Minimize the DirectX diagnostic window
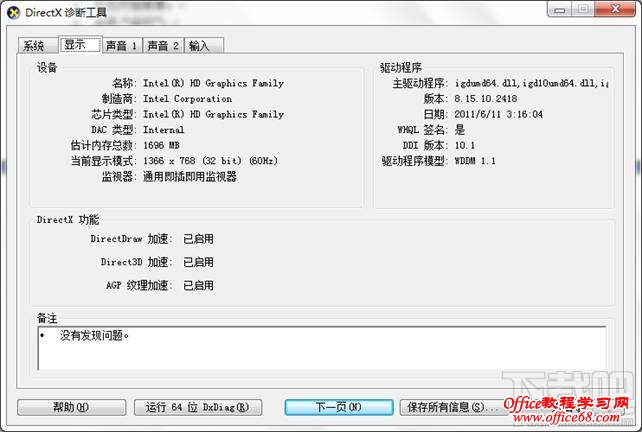Image resolution: width=642 pixels, height=432 pixels. click(x=559, y=9)
